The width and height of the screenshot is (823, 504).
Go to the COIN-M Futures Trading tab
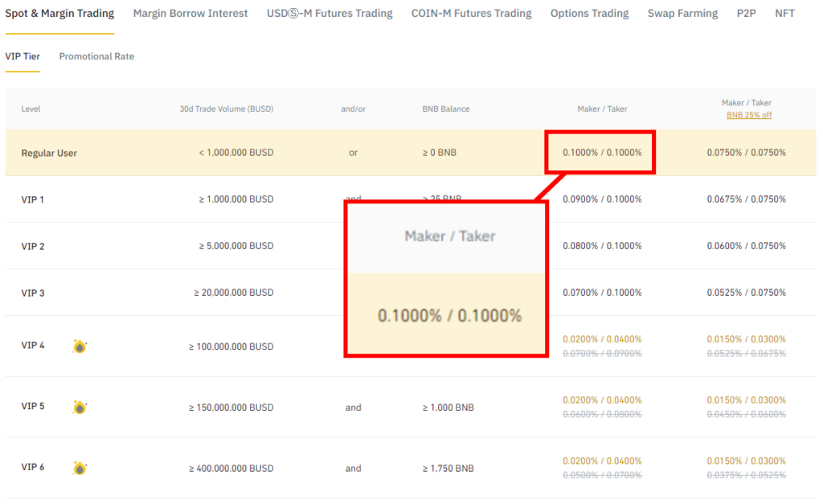click(471, 13)
